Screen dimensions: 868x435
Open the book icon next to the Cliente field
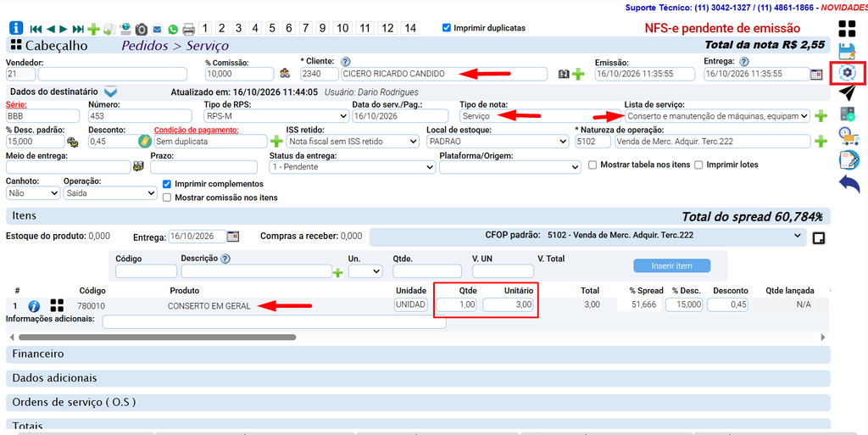tap(564, 74)
